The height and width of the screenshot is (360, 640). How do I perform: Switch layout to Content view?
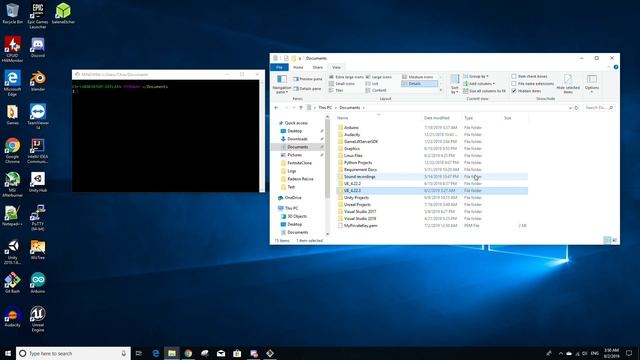pyautogui.click(x=376, y=90)
